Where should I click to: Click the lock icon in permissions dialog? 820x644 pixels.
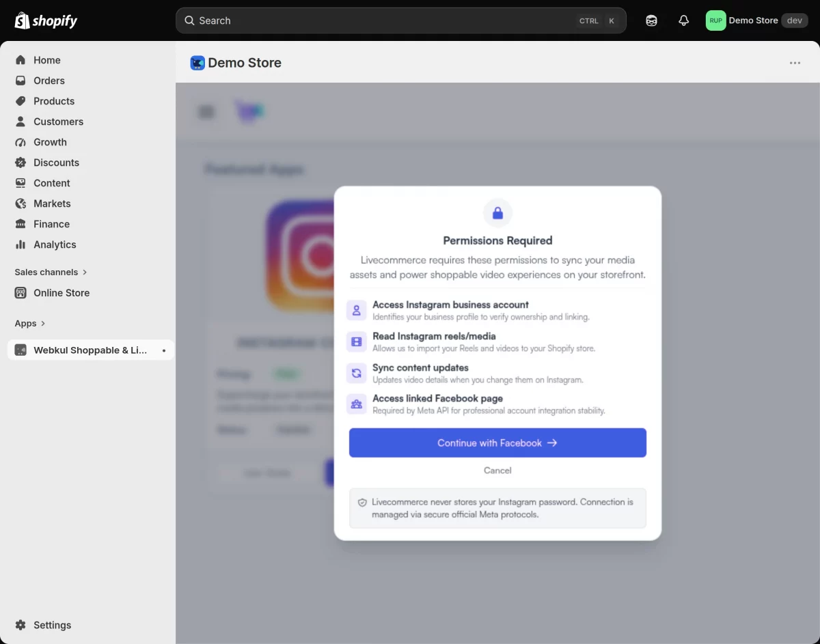tap(497, 213)
